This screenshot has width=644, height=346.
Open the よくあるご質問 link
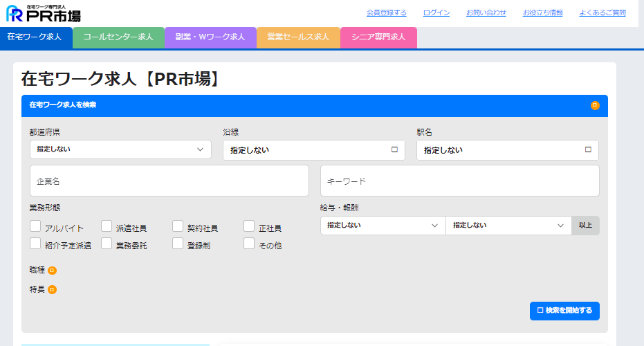[x=602, y=12]
